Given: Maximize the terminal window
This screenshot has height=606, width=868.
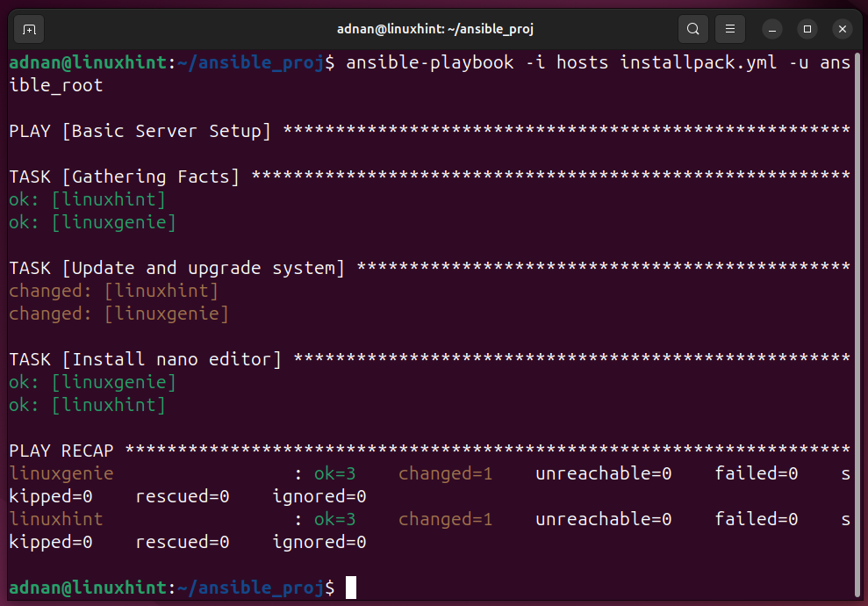Looking at the screenshot, I should (807, 29).
